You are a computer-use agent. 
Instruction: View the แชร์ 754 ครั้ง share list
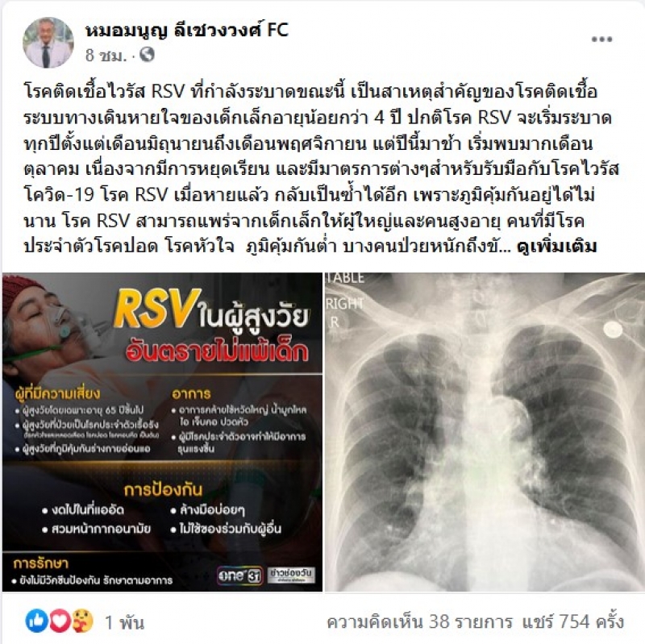pyautogui.click(x=573, y=621)
